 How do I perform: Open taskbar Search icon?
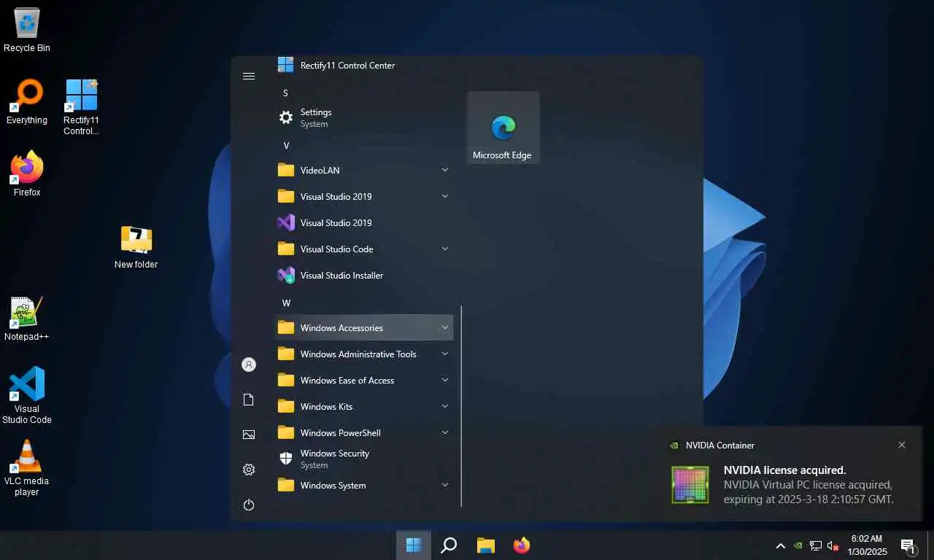pyautogui.click(x=449, y=545)
